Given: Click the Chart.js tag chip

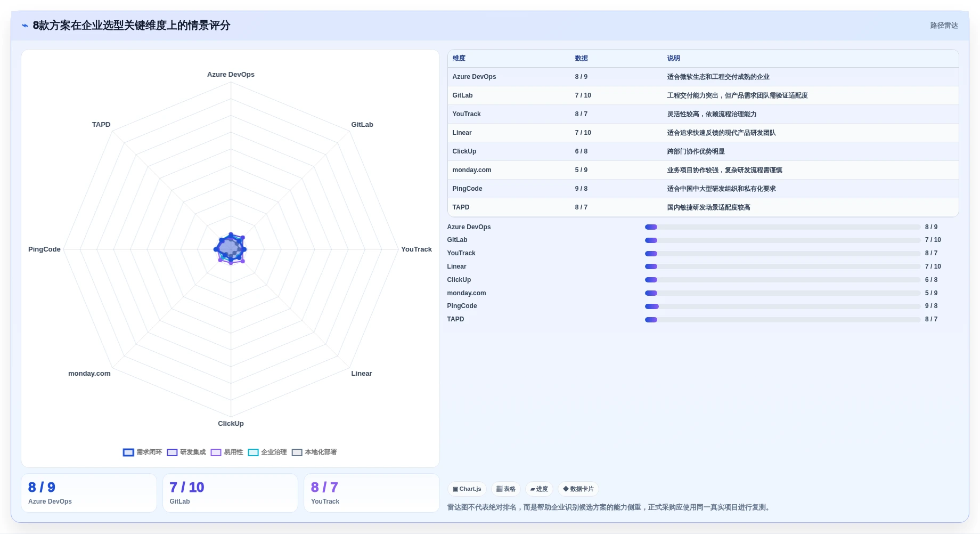Looking at the screenshot, I should (x=467, y=489).
